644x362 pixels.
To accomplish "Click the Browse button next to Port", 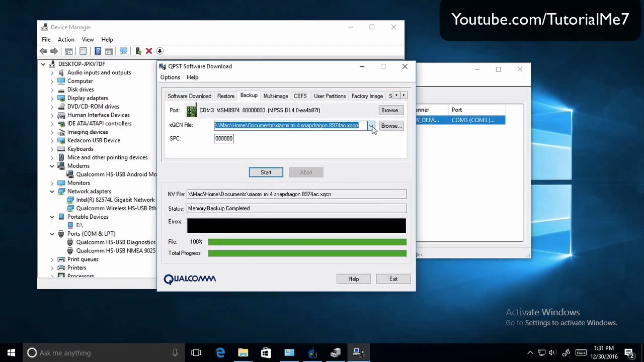I will [x=391, y=110].
